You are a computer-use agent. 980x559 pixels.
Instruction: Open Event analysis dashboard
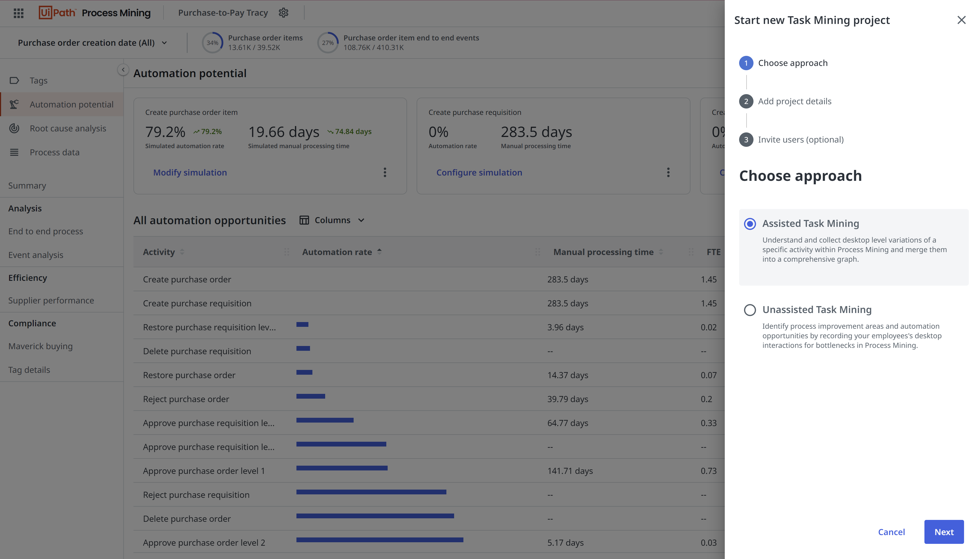36,255
